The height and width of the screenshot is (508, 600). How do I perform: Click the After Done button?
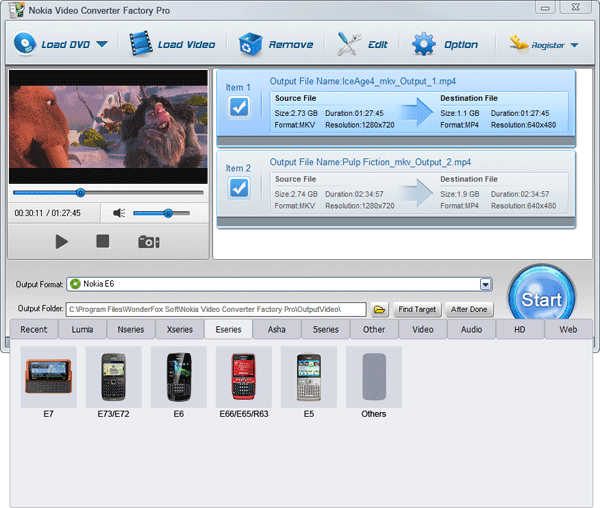469,309
